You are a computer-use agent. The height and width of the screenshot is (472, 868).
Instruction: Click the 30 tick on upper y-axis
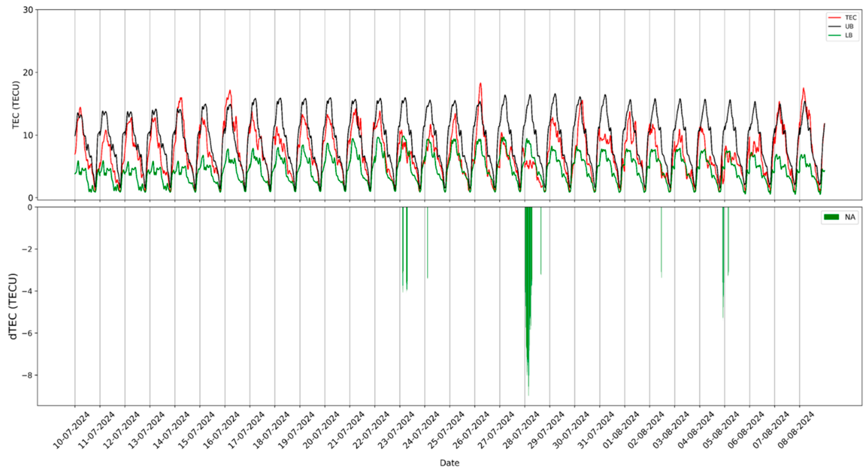tap(28, 10)
